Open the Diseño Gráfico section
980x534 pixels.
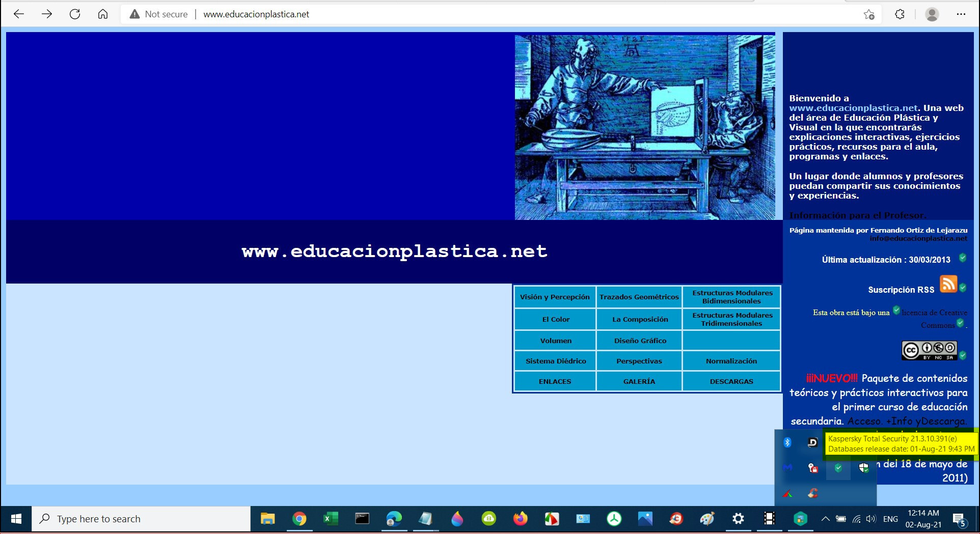pos(639,341)
